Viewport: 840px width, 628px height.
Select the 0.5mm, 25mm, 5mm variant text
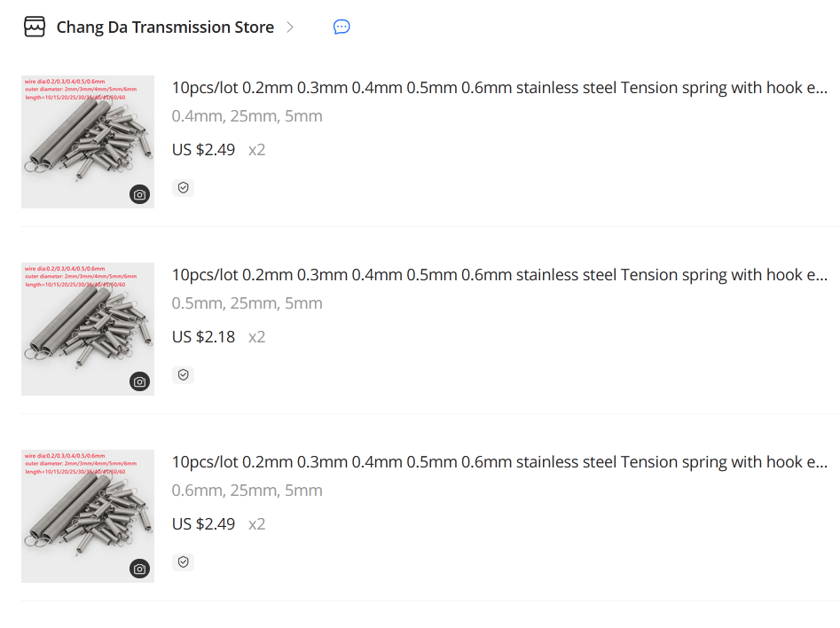(x=247, y=303)
